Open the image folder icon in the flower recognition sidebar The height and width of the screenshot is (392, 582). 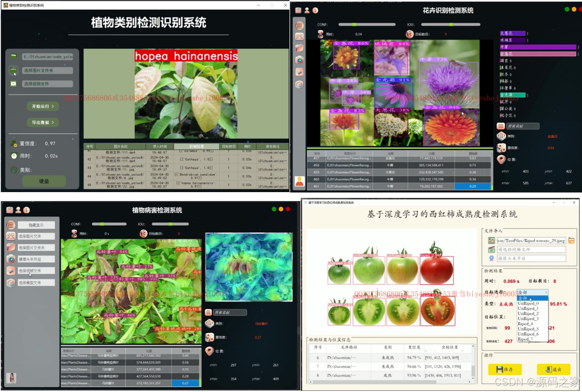point(300,47)
